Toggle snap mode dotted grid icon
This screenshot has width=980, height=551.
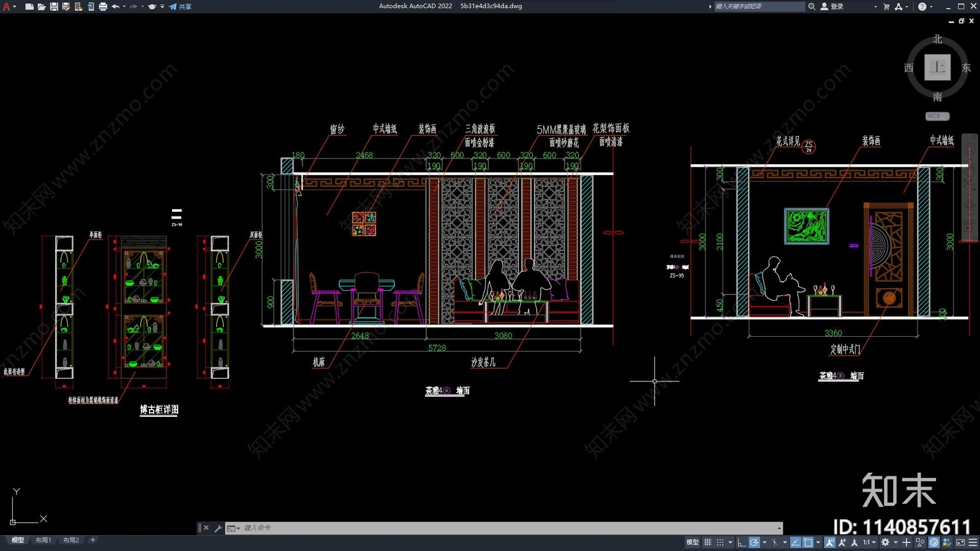coord(720,542)
